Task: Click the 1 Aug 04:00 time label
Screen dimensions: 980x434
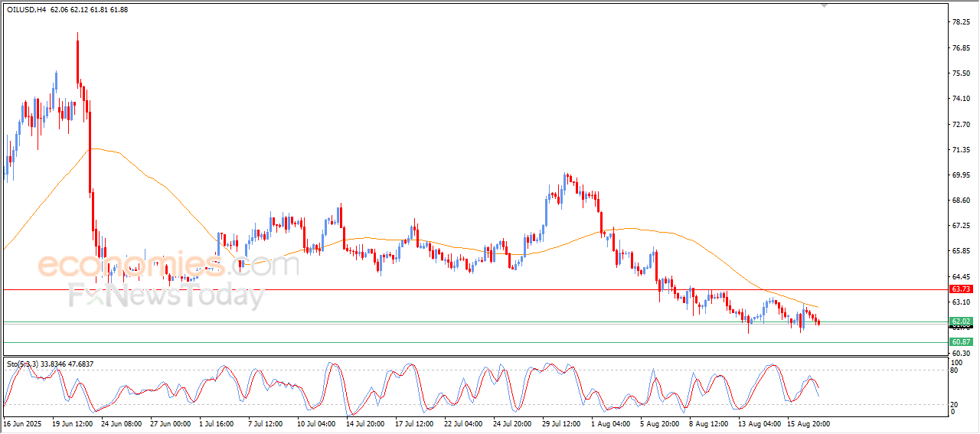Action: (x=611, y=423)
